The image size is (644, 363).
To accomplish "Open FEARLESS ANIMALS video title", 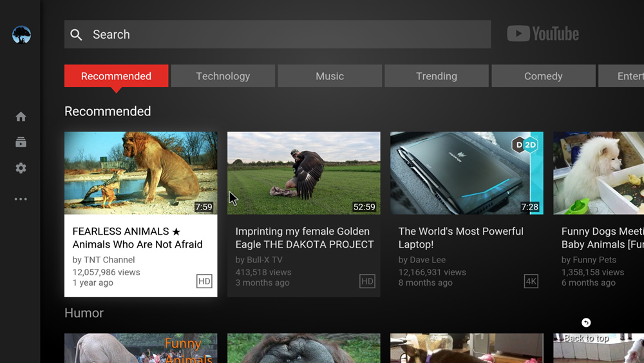I will tap(138, 238).
